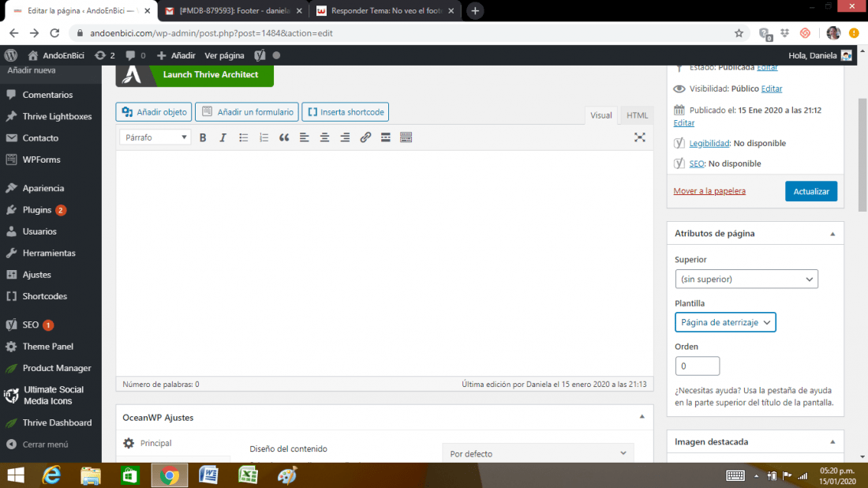Click Legibilidad link
The image size is (868, 488).
709,143
